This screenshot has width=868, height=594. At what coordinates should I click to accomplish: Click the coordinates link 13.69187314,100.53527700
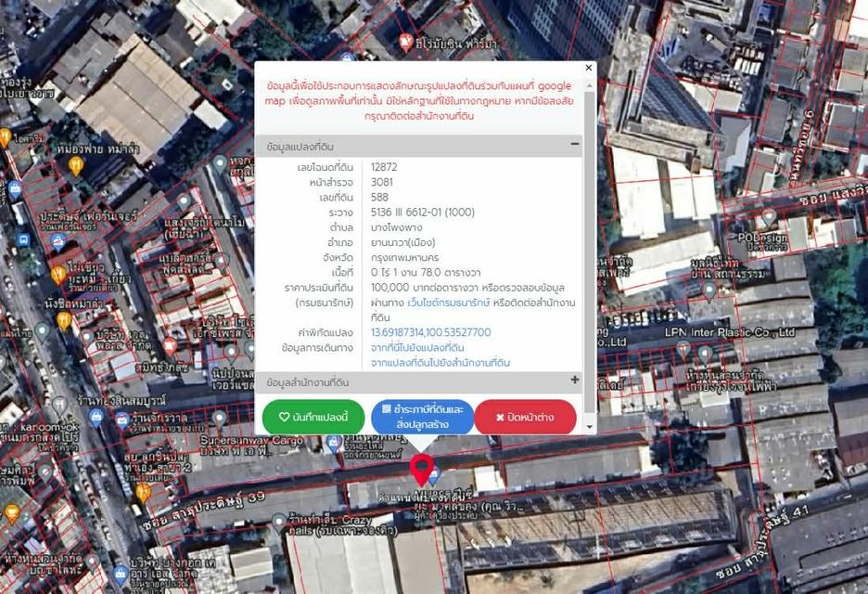point(430,332)
